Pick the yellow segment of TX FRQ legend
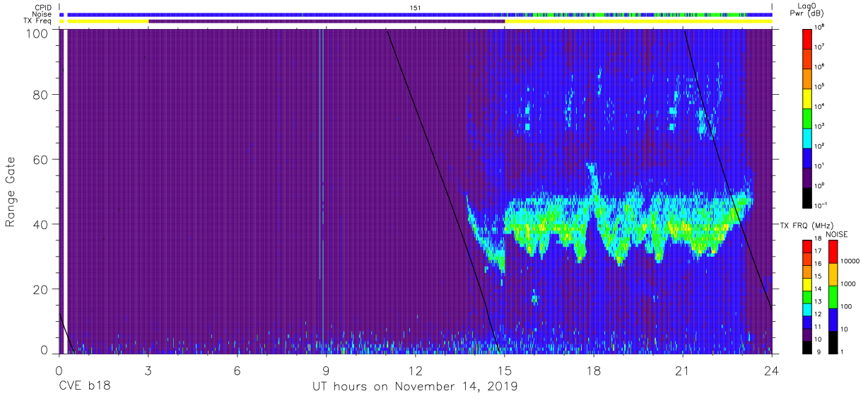Screen dimensions: 868x401 point(808,284)
